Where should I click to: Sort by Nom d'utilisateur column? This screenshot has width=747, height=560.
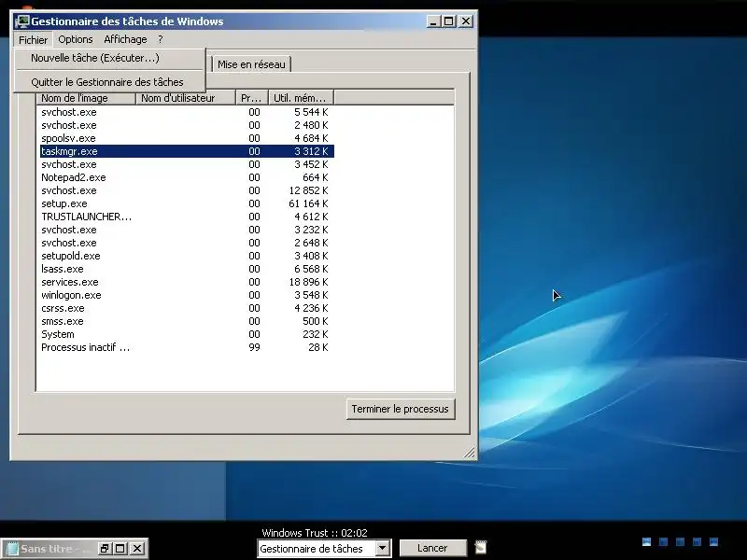[186, 98]
